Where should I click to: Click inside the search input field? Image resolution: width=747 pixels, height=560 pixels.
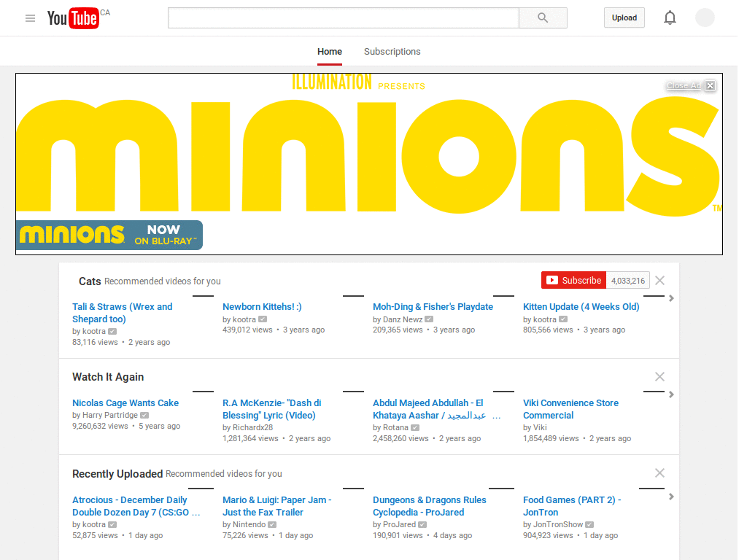(343, 17)
